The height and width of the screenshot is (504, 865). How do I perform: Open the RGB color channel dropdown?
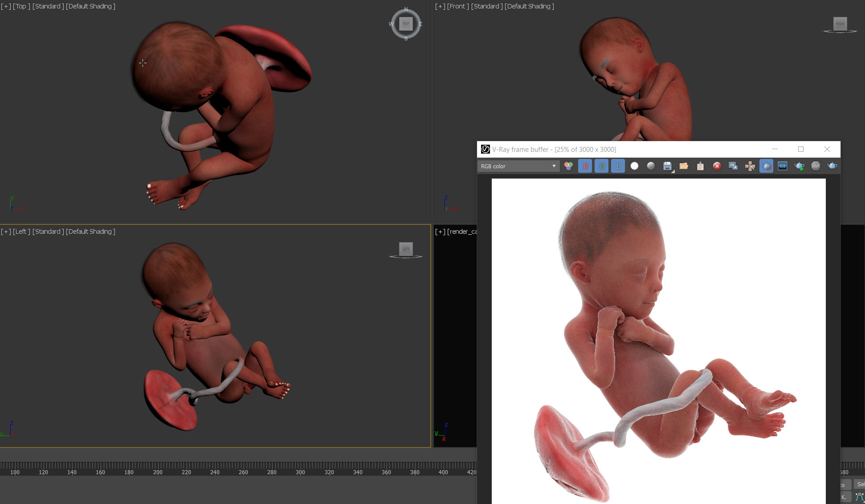(x=518, y=166)
